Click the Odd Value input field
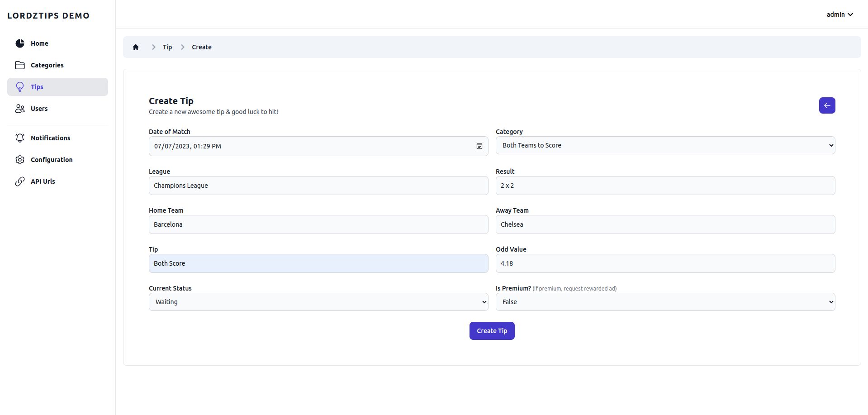 (x=665, y=263)
